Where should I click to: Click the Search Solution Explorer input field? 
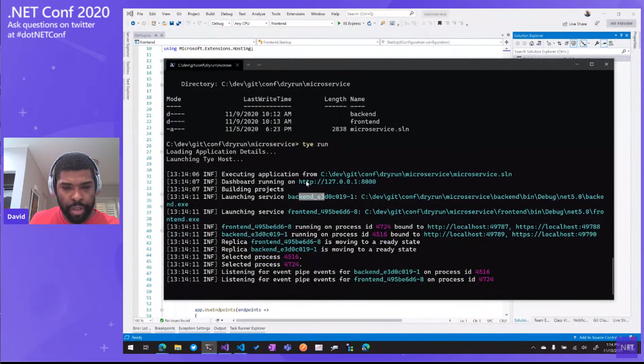click(567, 51)
